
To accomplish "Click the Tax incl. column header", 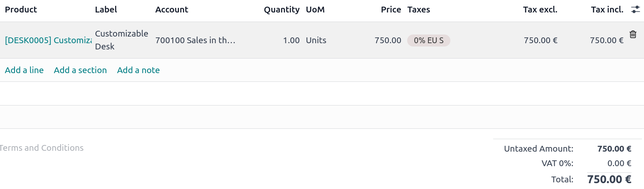I will (x=607, y=10).
